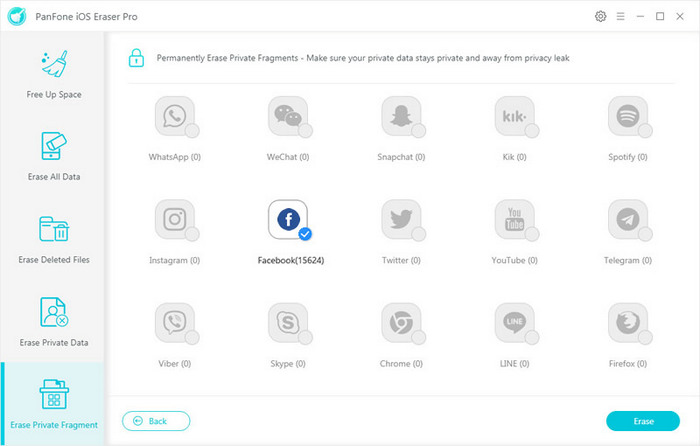The height and width of the screenshot is (446, 700).
Task: Switch to Erase Deleted Files tab
Action: click(x=54, y=239)
